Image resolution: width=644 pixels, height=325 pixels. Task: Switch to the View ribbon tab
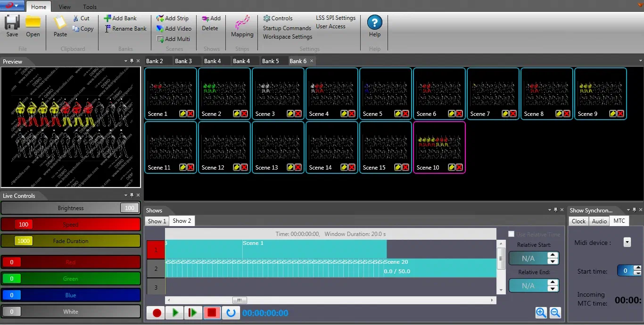[x=65, y=7]
